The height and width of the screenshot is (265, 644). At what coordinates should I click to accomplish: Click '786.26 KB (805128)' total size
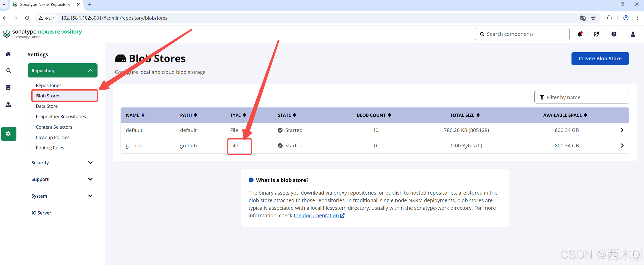(466, 130)
